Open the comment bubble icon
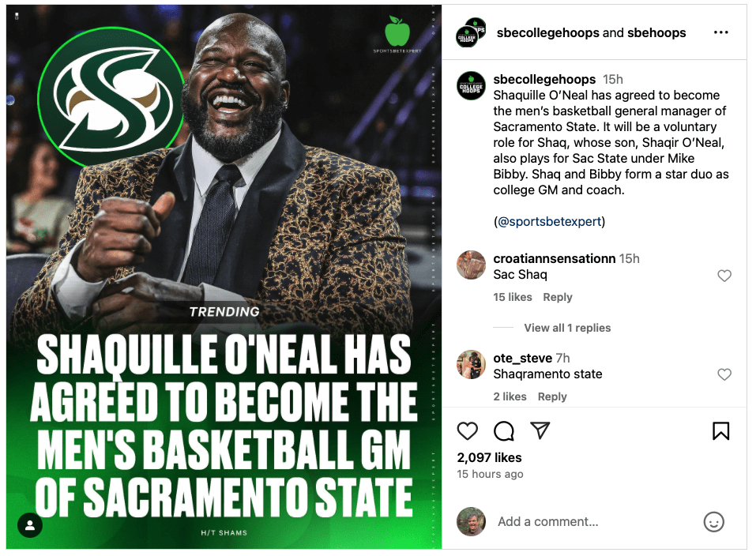Screen dimensions: 756x556 point(504,430)
